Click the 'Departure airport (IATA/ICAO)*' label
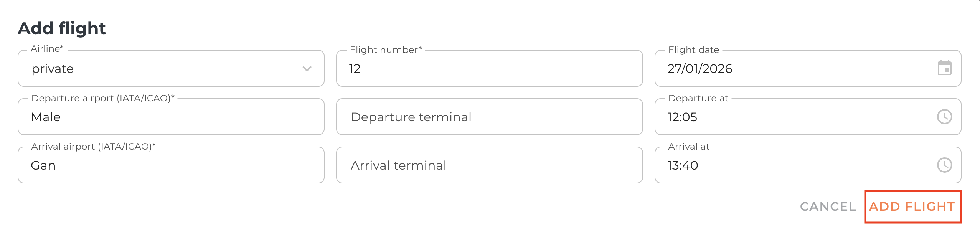The image size is (980, 231). [103, 98]
